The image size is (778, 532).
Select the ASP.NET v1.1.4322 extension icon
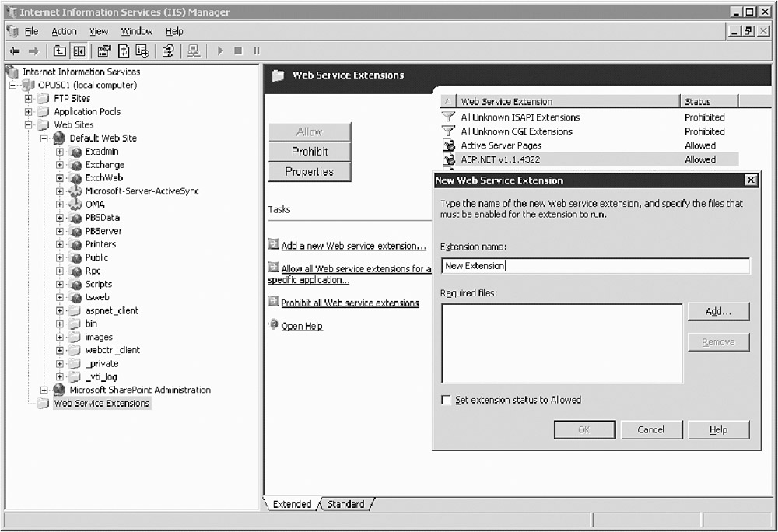pyautogui.click(x=448, y=159)
